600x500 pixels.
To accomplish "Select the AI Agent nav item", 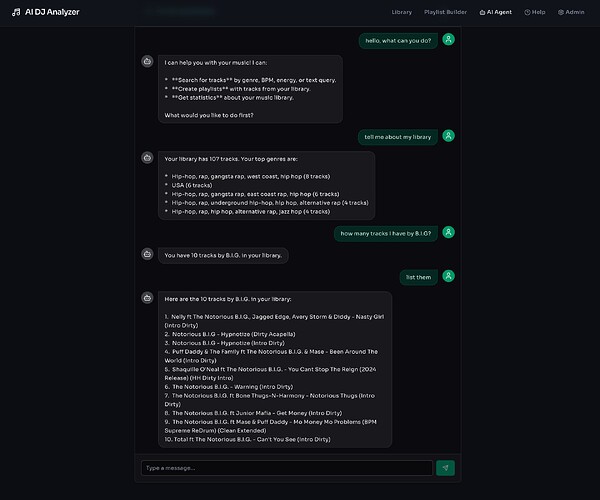I will coord(497,12).
